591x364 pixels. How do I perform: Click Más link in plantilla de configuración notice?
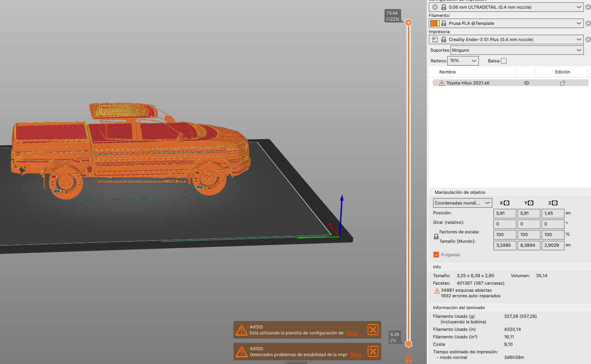point(351,333)
